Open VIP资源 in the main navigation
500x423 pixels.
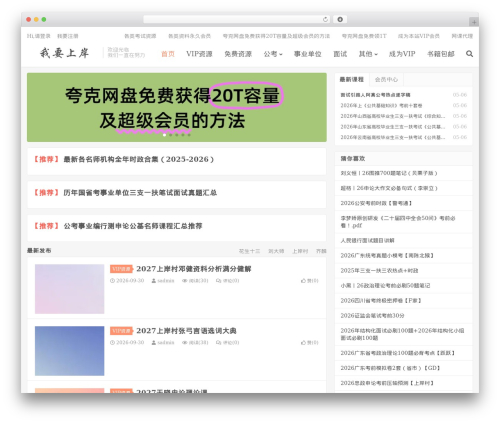[199, 54]
